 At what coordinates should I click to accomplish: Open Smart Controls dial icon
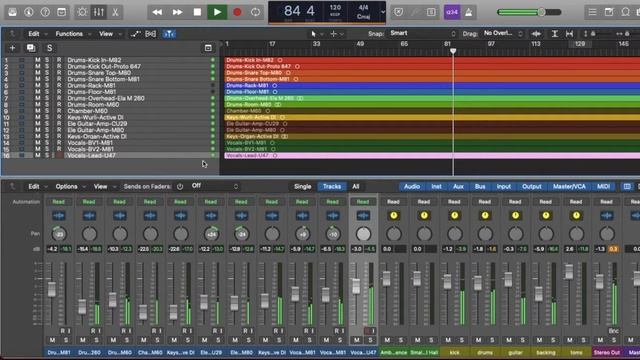(82, 12)
